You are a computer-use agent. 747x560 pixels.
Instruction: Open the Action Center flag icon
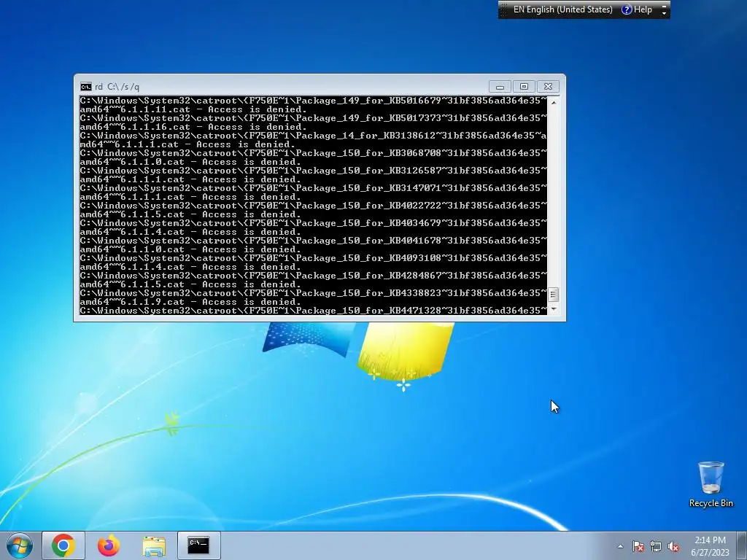click(x=638, y=546)
